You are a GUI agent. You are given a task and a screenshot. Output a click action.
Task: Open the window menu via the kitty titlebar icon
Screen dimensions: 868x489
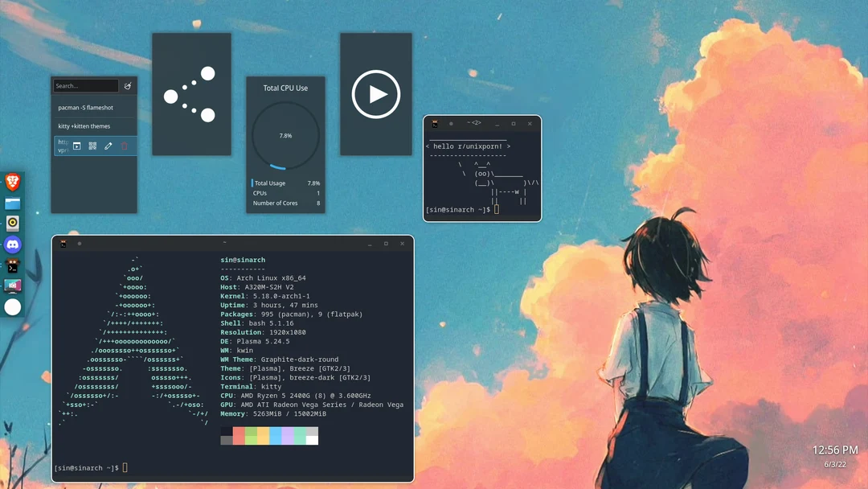point(63,243)
